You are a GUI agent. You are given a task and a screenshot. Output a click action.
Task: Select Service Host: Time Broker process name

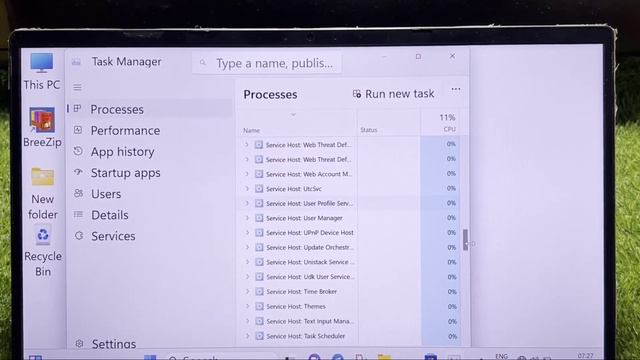click(x=302, y=292)
